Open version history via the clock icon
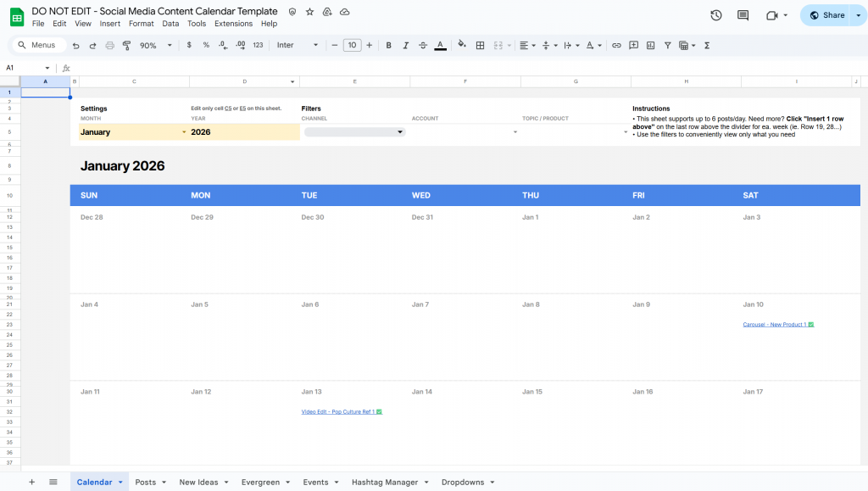Viewport: 868px width, 491px height. pos(715,14)
